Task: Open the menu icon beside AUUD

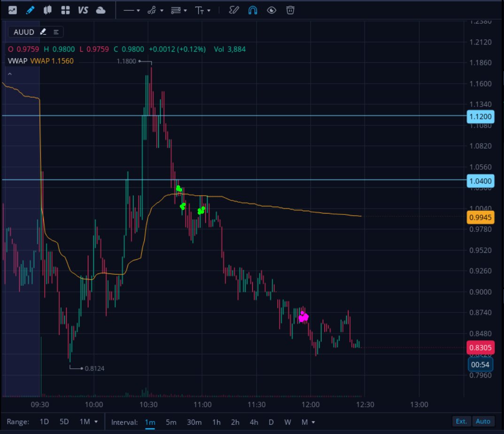Action: (x=56, y=32)
